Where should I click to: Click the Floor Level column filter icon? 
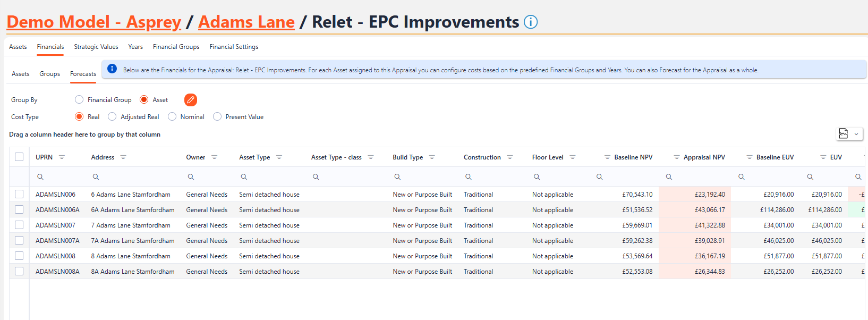573,157
